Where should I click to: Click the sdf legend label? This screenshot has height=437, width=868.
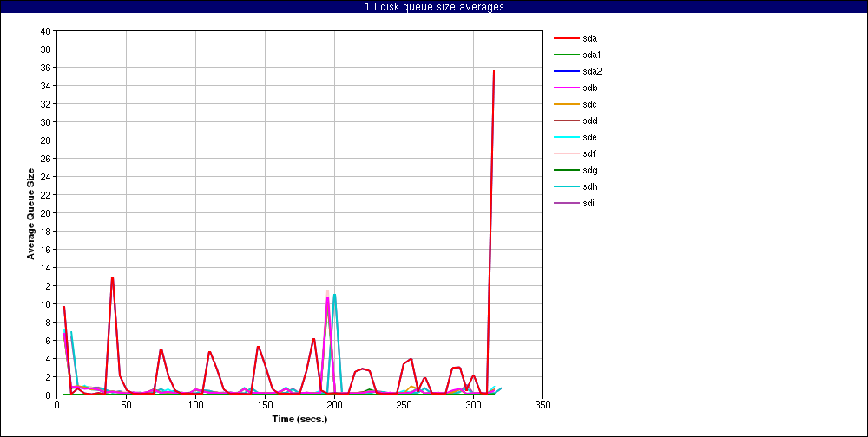pos(589,153)
